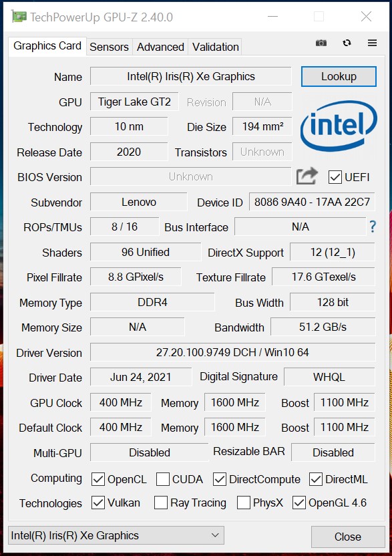Toggle the OpenCL checkbox
Viewport: 392px width, 556px height.
(x=97, y=479)
